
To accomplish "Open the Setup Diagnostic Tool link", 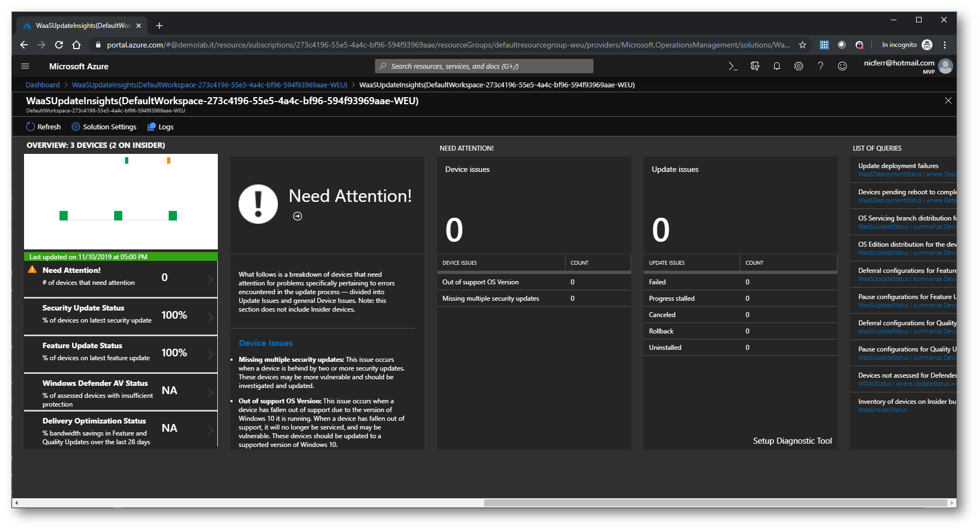I will pyautogui.click(x=792, y=441).
